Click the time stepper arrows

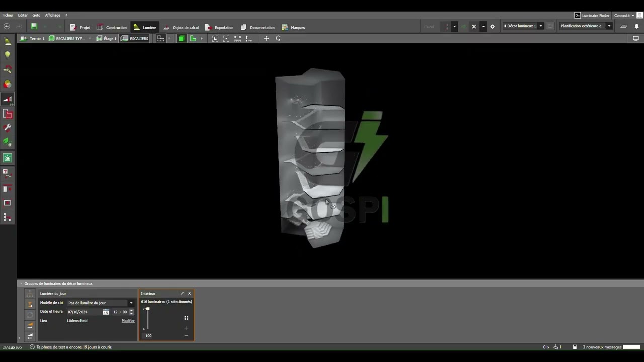click(131, 312)
